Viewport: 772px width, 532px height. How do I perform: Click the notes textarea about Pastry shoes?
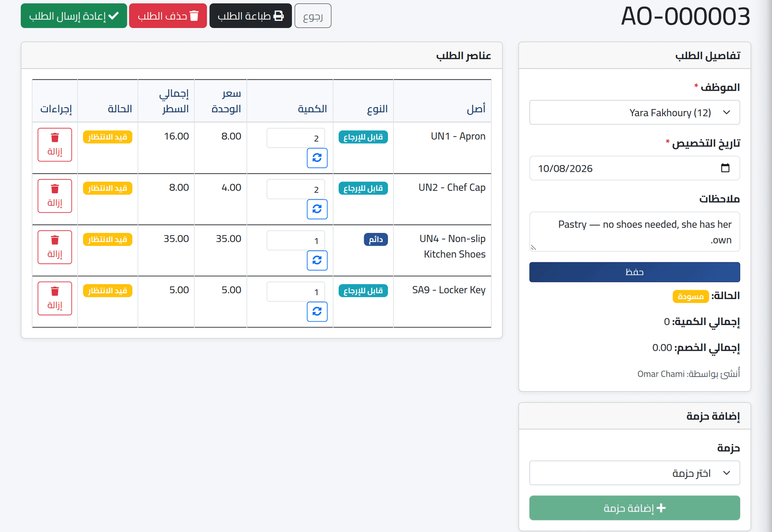tap(634, 232)
